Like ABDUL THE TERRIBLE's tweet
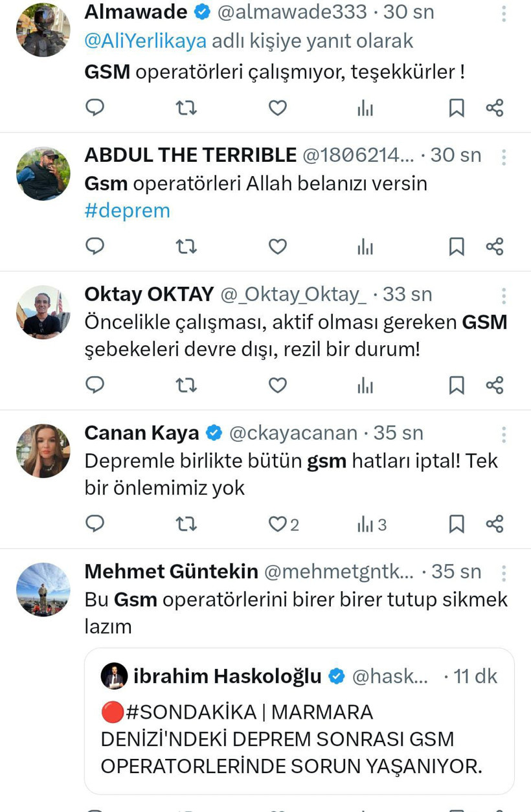This screenshot has height=812, width=531. 277,247
